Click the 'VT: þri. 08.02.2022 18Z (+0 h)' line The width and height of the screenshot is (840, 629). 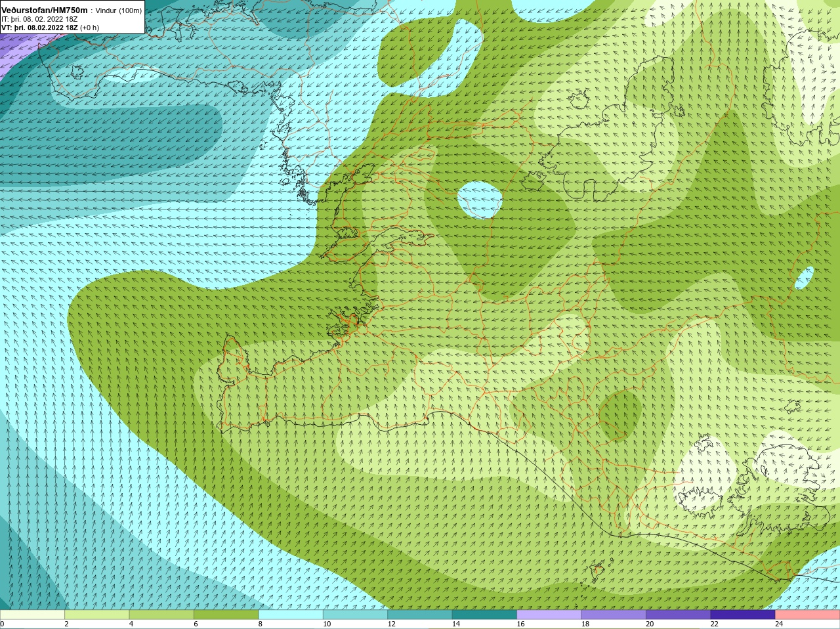pos(50,28)
